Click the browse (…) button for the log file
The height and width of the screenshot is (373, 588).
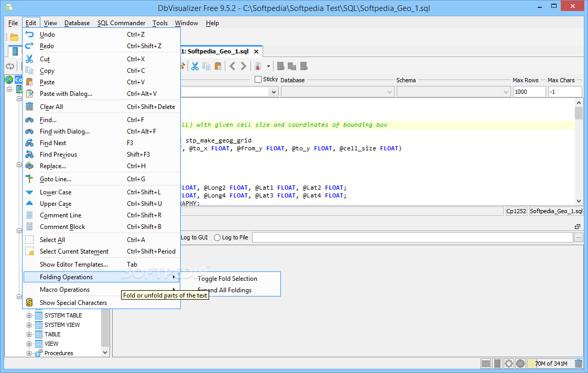(x=579, y=237)
